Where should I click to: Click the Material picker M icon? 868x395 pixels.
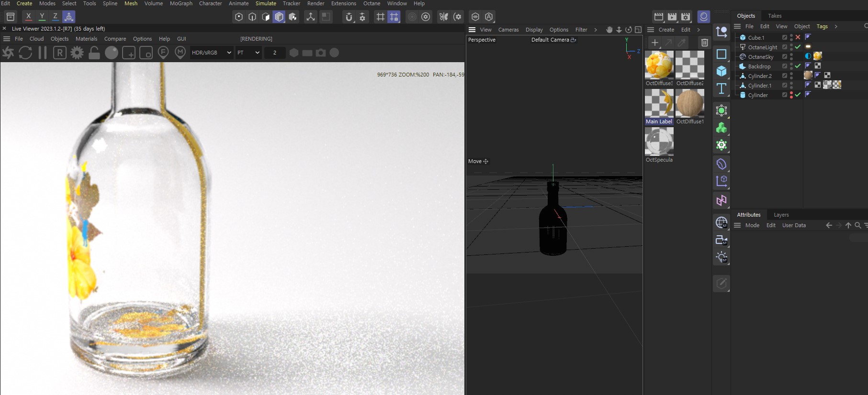click(180, 53)
